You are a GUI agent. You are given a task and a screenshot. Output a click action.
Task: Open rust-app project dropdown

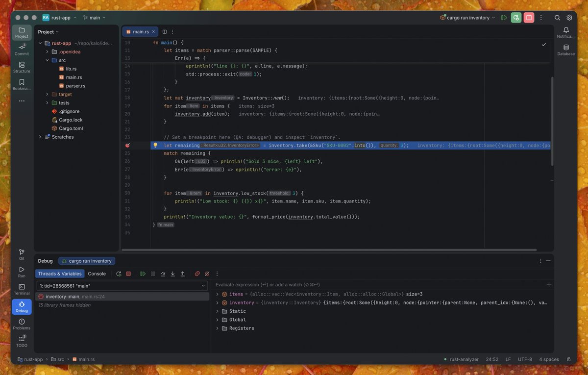pos(60,18)
